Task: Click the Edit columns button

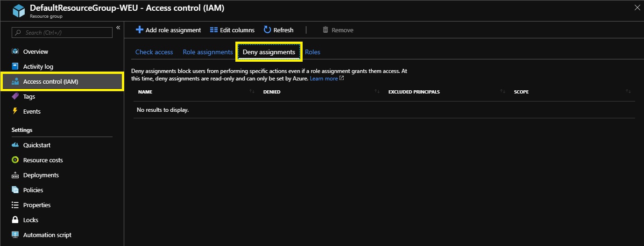Action: point(233,30)
